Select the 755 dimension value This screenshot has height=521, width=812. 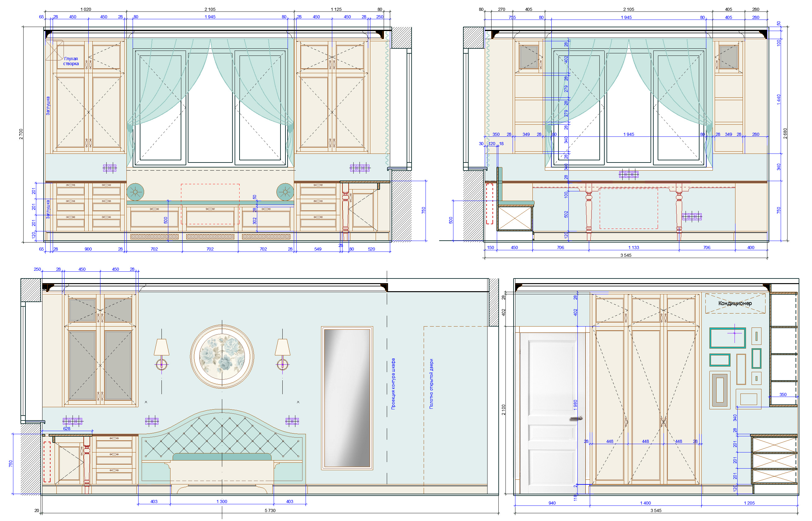point(512,17)
